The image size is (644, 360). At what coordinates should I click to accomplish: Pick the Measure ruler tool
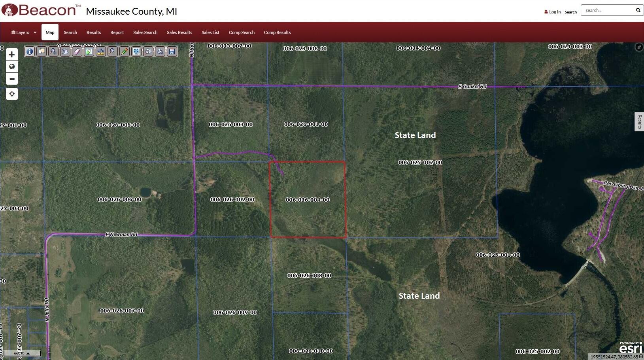[x=101, y=51]
